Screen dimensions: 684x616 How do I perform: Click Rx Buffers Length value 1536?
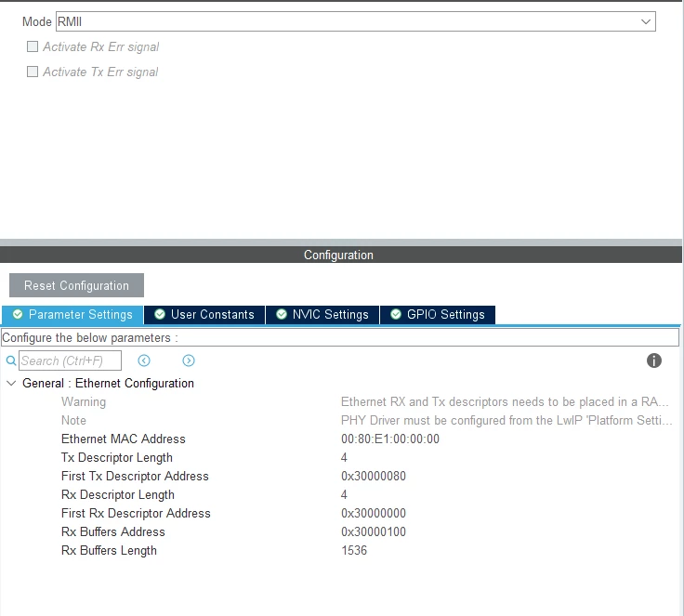pyautogui.click(x=354, y=551)
